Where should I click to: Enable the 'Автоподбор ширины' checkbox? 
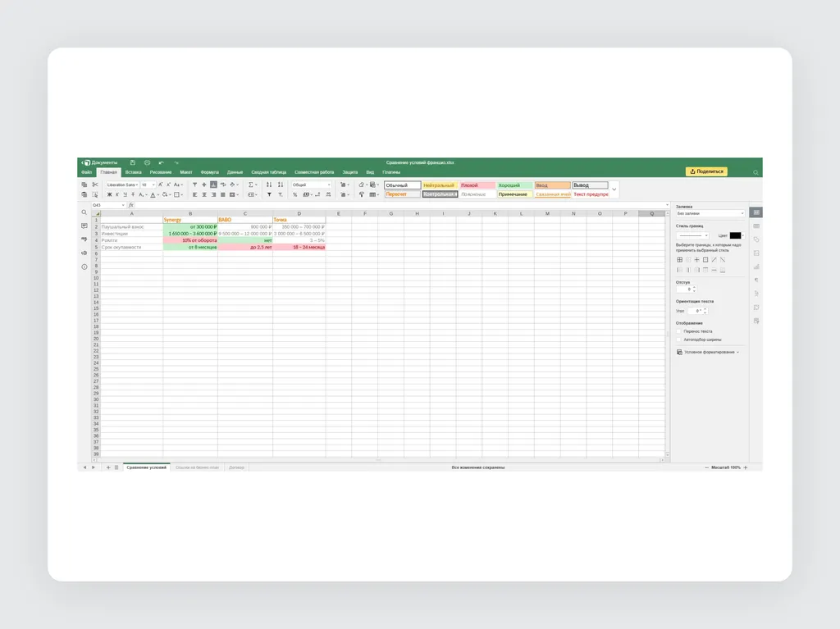[678, 340]
